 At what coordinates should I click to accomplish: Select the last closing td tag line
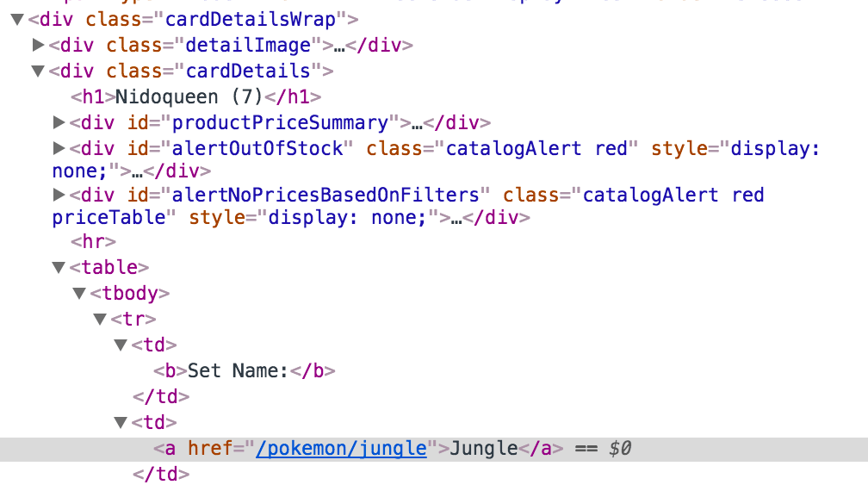[161, 474]
